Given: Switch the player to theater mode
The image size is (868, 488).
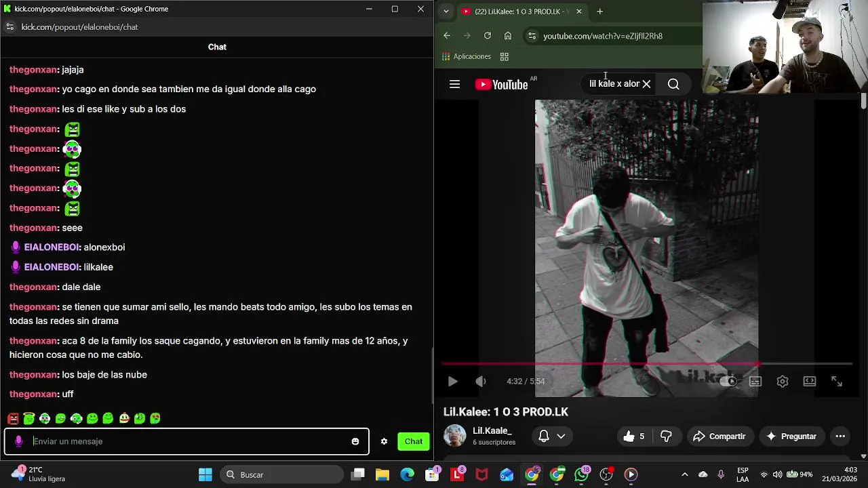Looking at the screenshot, I should coord(810,382).
